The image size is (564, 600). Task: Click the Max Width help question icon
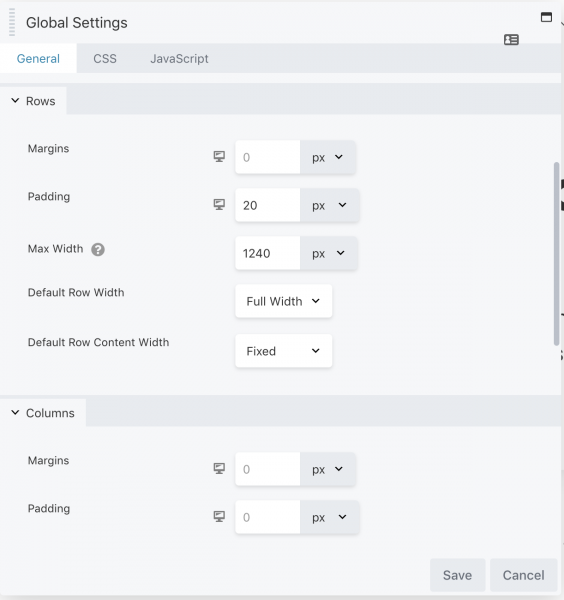coord(98,249)
